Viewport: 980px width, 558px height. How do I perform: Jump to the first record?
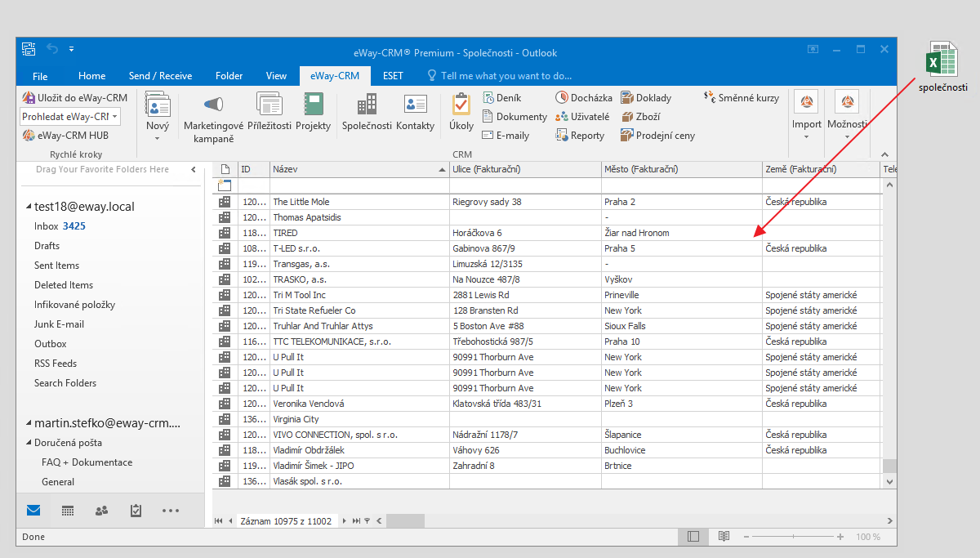(218, 521)
